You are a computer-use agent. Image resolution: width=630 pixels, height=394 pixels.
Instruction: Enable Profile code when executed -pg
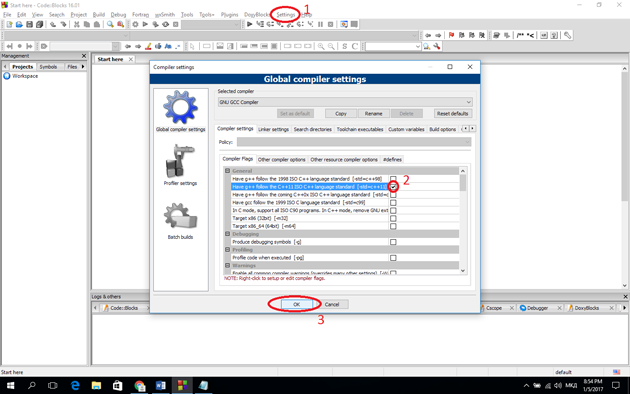[x=393, y=258]
